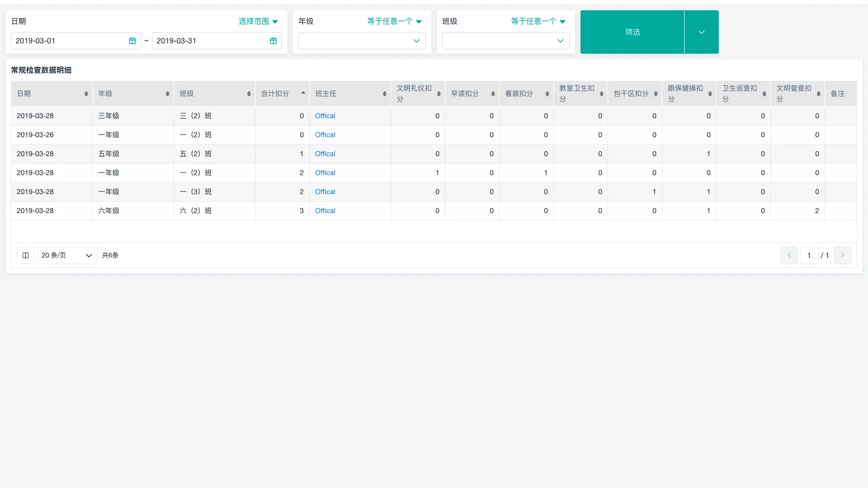Open 选择范围 date condition menu
Screen dimensions: 868x488
point(258,21)
